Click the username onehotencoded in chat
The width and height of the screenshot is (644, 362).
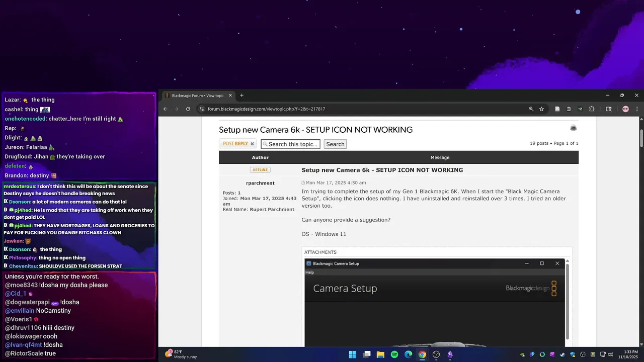(x=25, y=119)
